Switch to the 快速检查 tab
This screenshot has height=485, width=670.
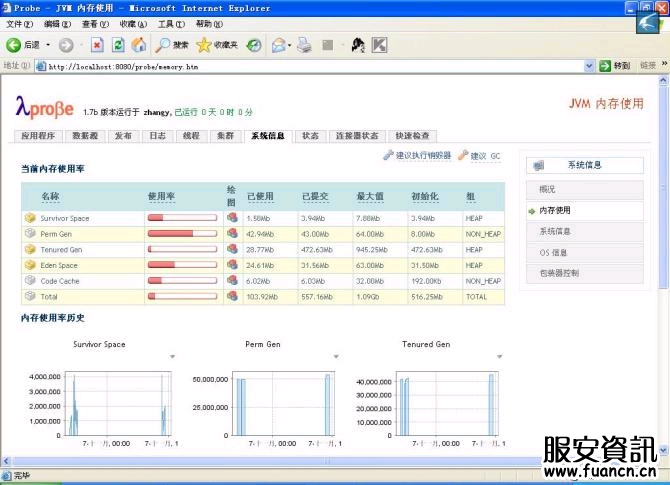(x=412, y=136)
